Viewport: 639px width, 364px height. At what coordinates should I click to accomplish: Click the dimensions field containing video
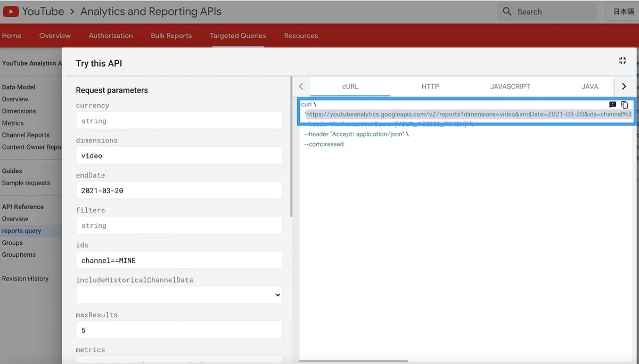(179, 155)
